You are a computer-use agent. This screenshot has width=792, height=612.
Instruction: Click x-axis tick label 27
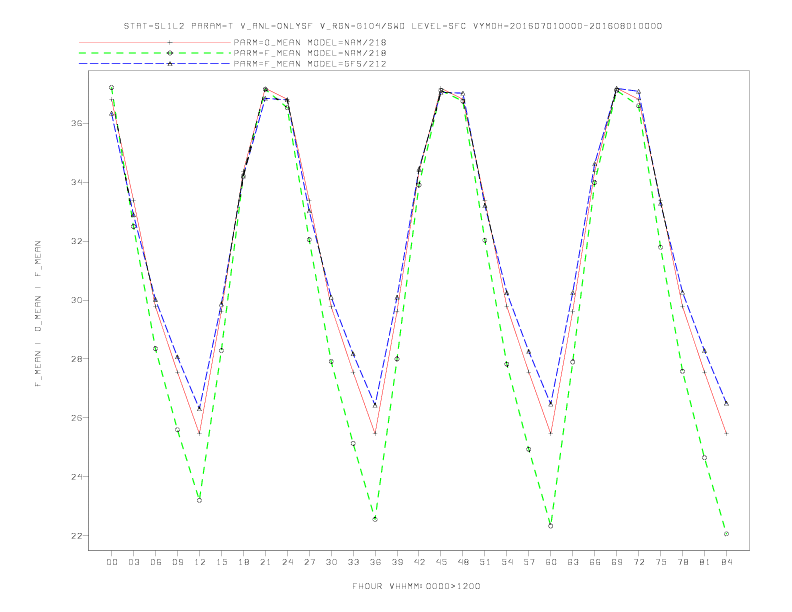point(309,562)
